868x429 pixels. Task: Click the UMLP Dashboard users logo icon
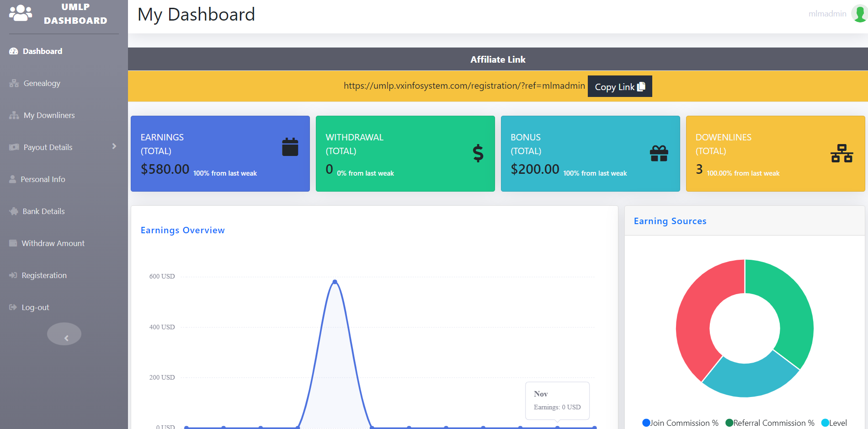pyautogui.click(x=21, y=13)
